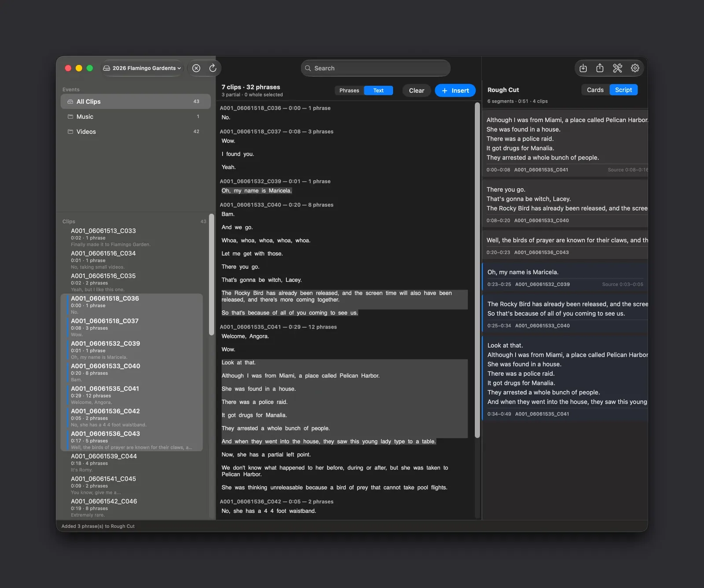704x588 pixels.
Task: Select clip A001_06061518_C037 in list
Action: (132, 328)
